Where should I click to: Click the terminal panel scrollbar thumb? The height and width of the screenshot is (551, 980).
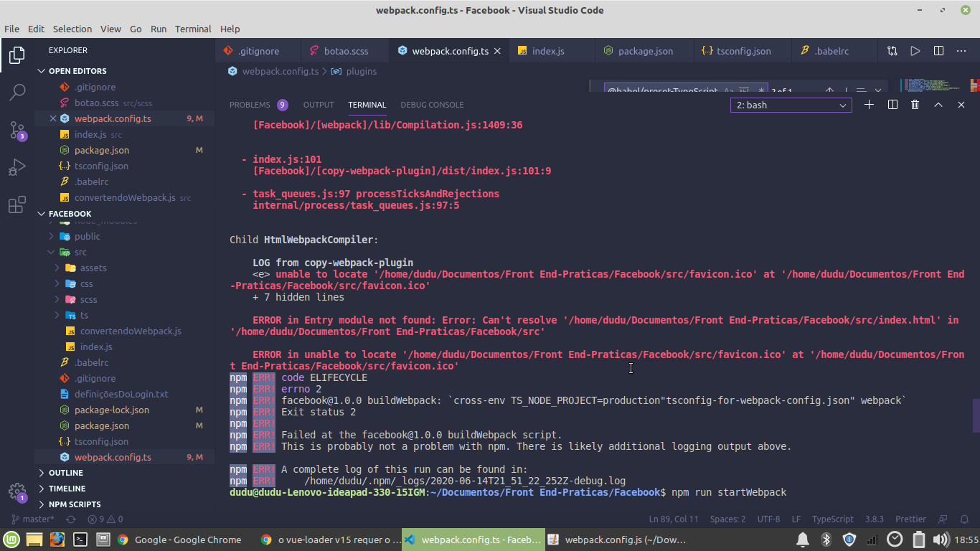(x=976, y=416)
